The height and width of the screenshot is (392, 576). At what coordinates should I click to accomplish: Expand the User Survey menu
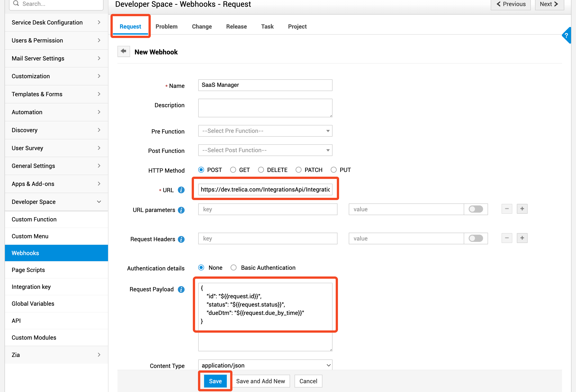(x=56, y=148)
